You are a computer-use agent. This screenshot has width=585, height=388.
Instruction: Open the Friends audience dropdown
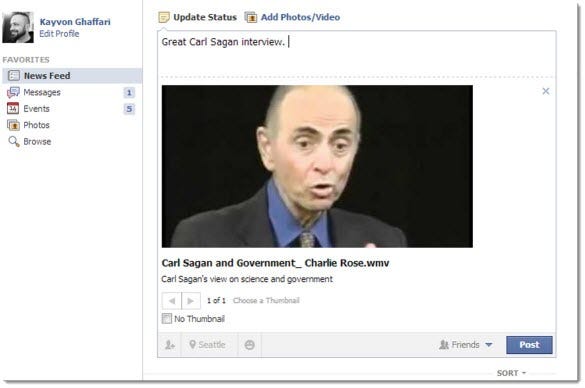click(466, 345)
